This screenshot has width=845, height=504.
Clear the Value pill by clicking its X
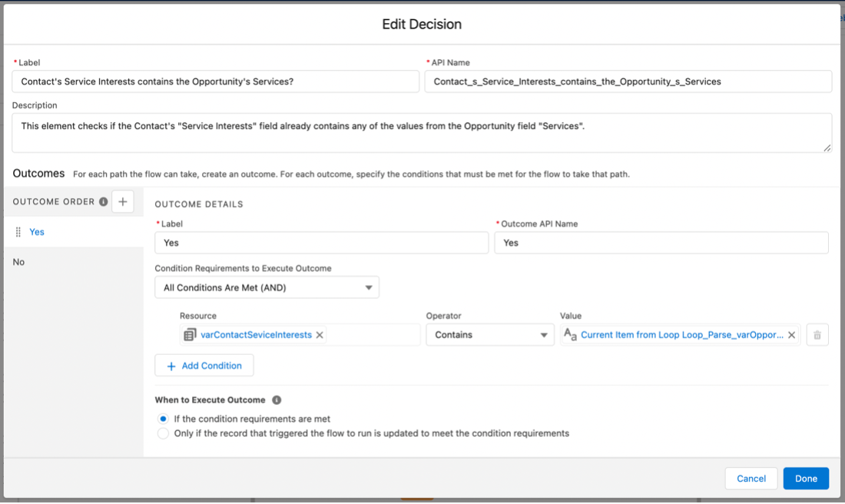[x=791, y=334]
